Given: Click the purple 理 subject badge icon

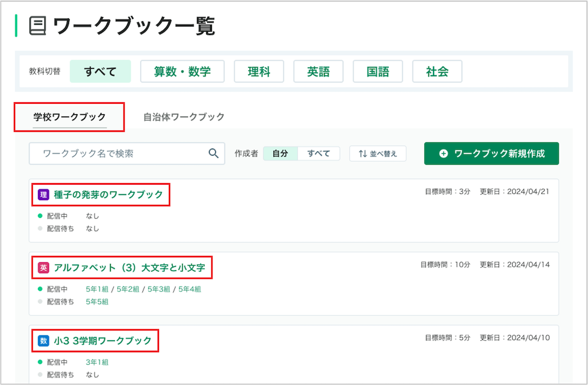Looking at the screenshot, I should (44, 195).
